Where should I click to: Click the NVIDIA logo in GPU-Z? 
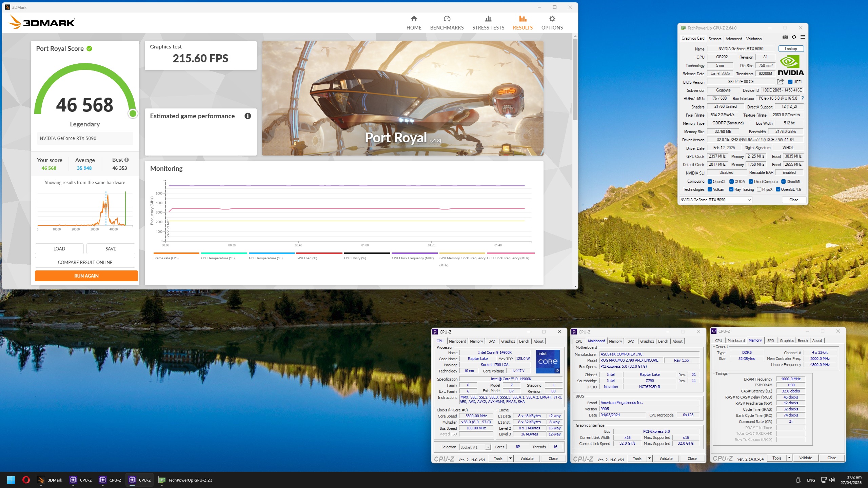coord(791,65)
